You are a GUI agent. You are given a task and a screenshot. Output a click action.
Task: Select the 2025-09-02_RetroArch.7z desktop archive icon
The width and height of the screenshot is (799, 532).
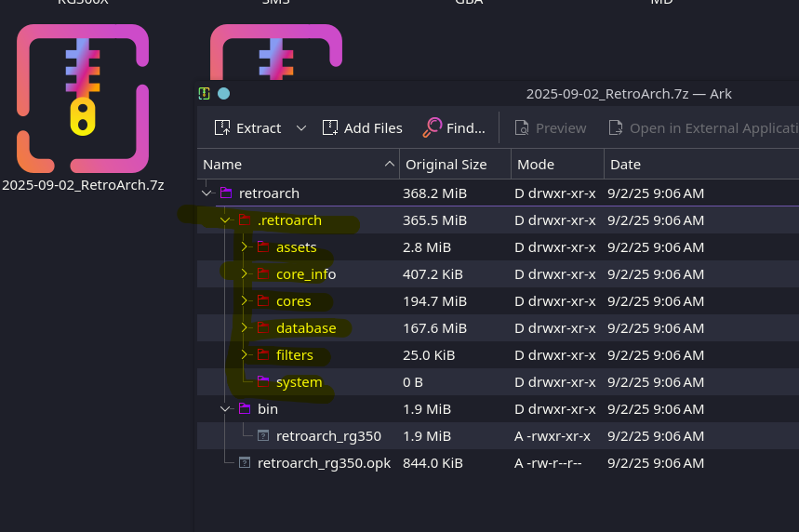pyautogui.click(x=83, y=99)
